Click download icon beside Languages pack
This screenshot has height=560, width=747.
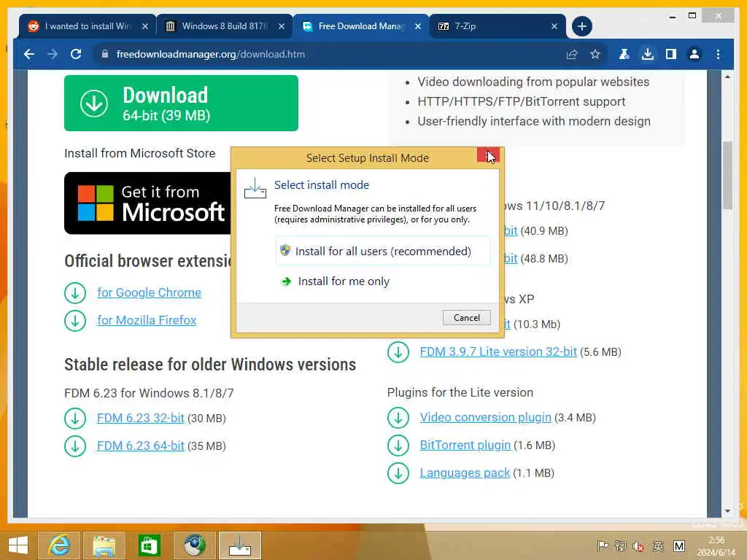398,473
